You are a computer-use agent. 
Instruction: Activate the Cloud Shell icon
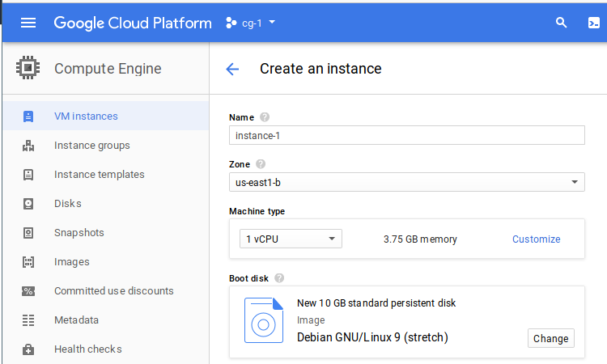(593, 23)
